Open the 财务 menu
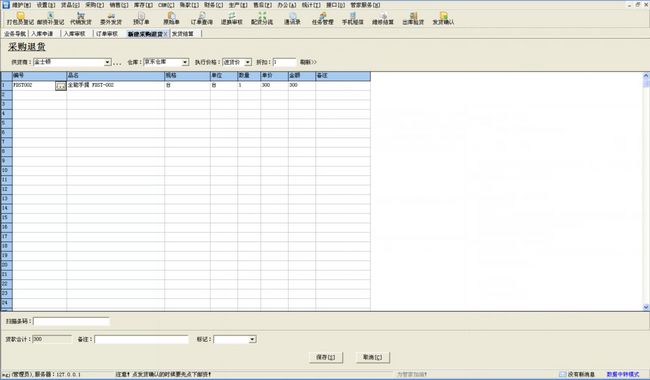 (213, 5)
